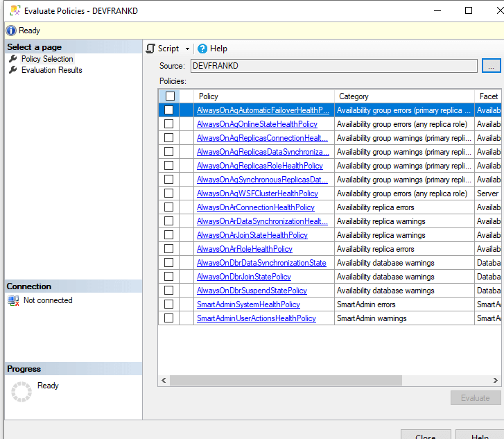Image resolution: width=504 pixels, height=439 pixels.
Task: Check the AlwaysOnAgOnlineStateHealthPolicy checkbox
Action: pos(168,124)
